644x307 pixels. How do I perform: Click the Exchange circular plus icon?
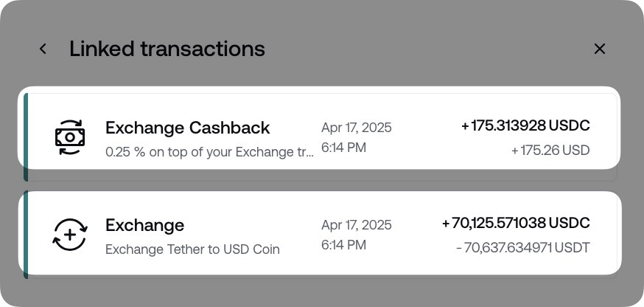[x=70, y=235]
